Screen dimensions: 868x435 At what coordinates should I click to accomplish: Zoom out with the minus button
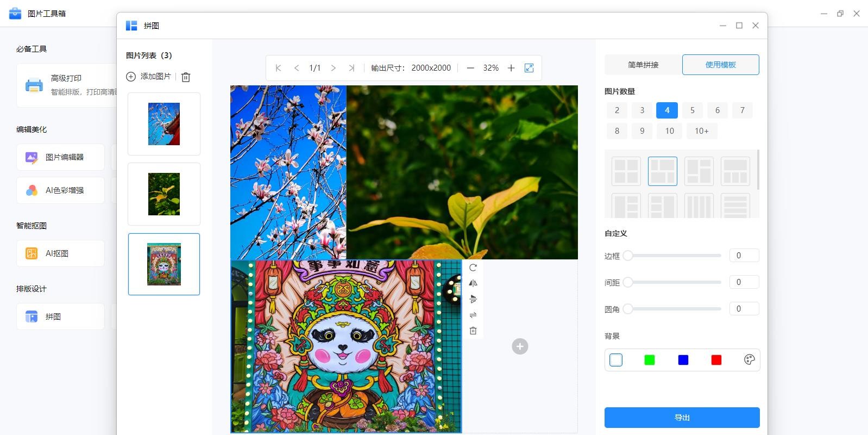point(470,68)
